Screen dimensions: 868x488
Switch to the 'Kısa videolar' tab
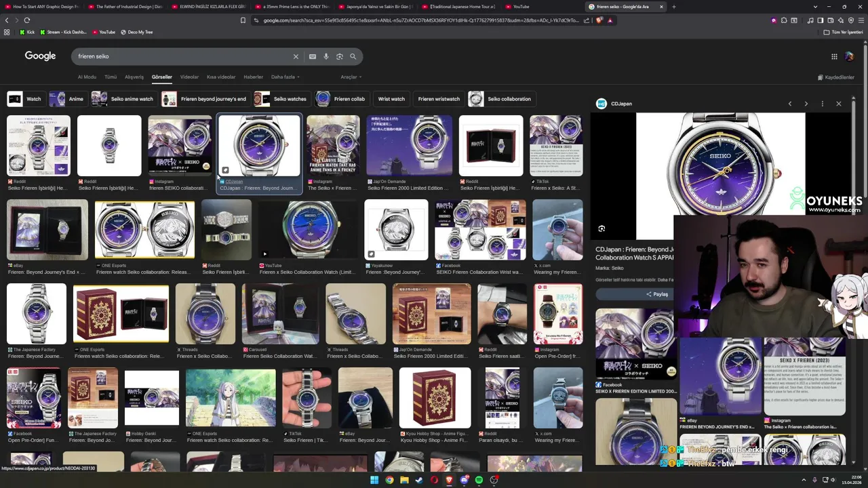[221, 77]
